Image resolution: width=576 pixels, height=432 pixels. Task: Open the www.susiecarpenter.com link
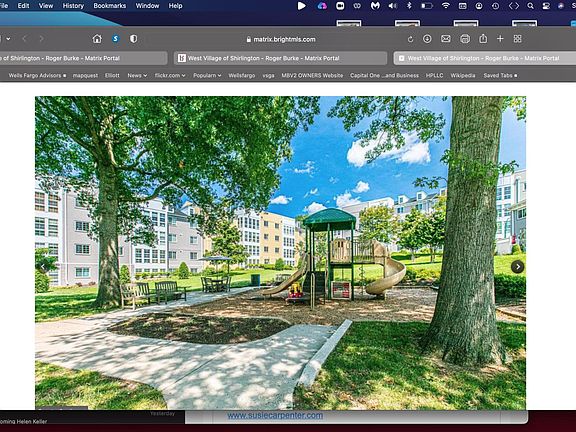275,415
